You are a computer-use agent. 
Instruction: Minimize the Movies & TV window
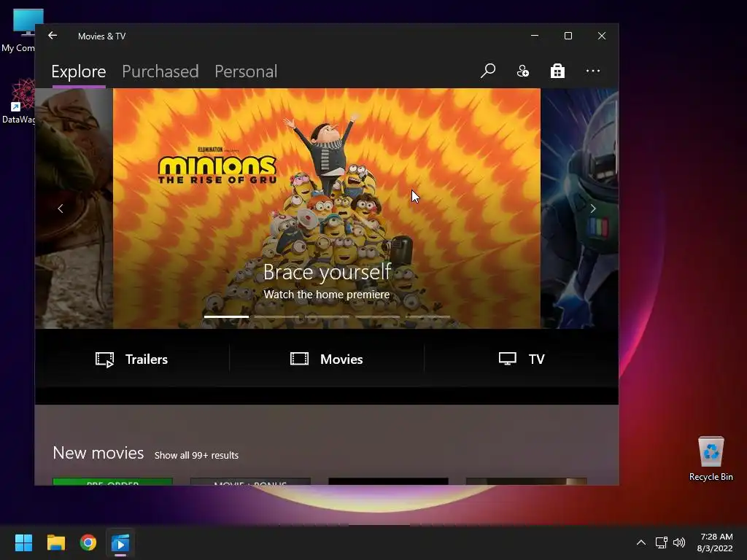point(535,36)
